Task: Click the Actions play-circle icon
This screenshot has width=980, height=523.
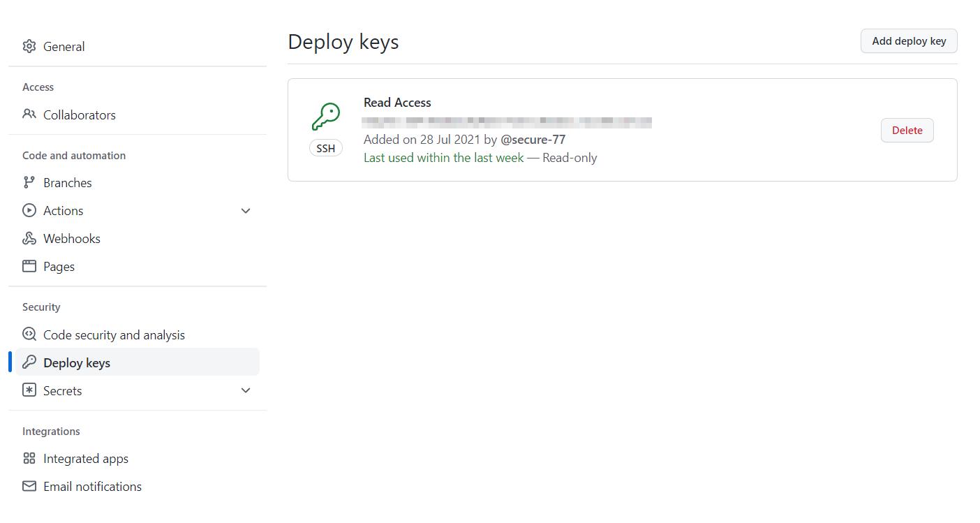Action: point(29,211)
